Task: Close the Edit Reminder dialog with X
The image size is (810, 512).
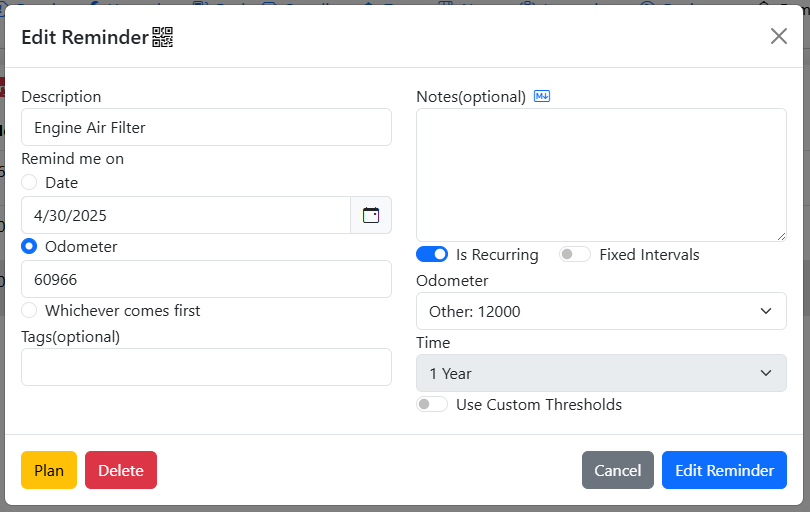Action: [x=778, y=36]
